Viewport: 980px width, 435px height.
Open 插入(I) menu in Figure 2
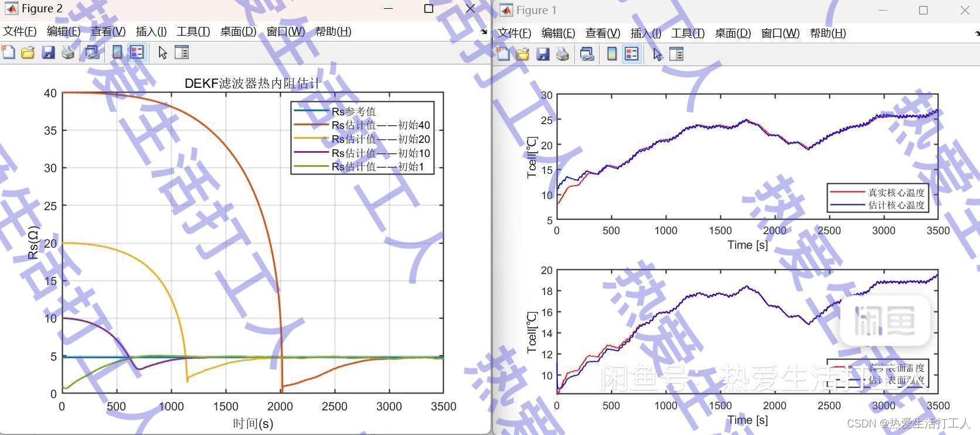(x=151, y=32)
